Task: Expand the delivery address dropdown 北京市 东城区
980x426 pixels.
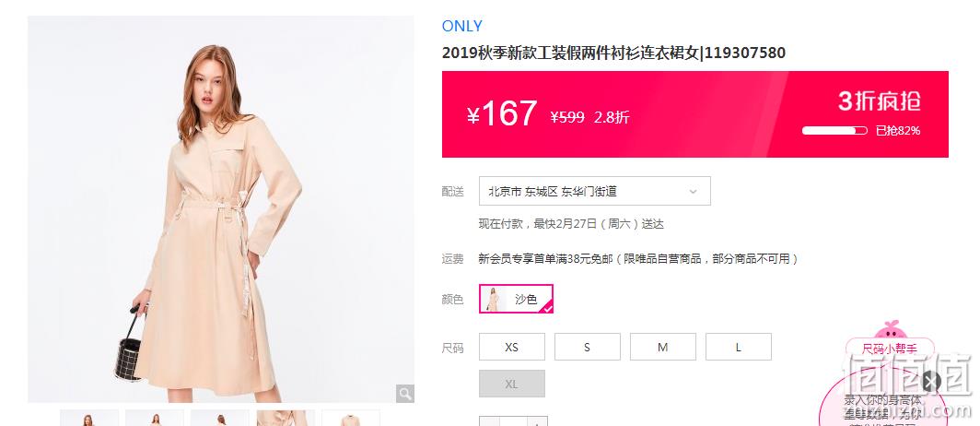Action: coord(595,191)
